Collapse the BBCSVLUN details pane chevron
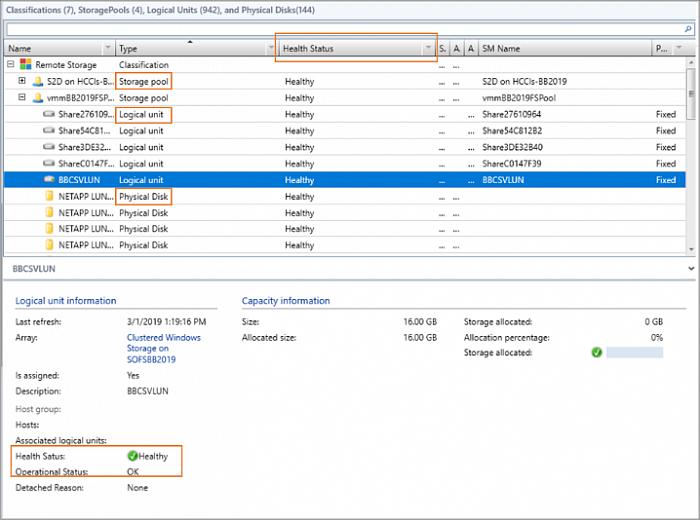Image resolution: width=700 pixels, height=520 pixels. [x=692, y=269]
